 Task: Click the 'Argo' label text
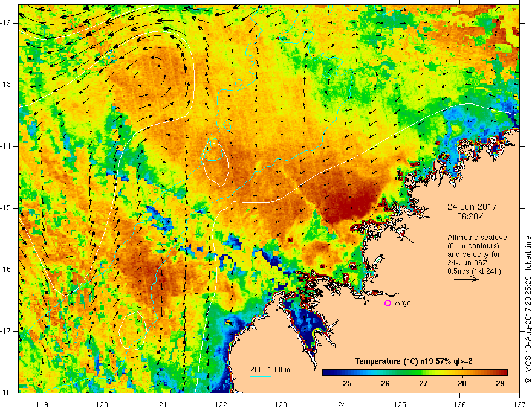click(403, 303)
